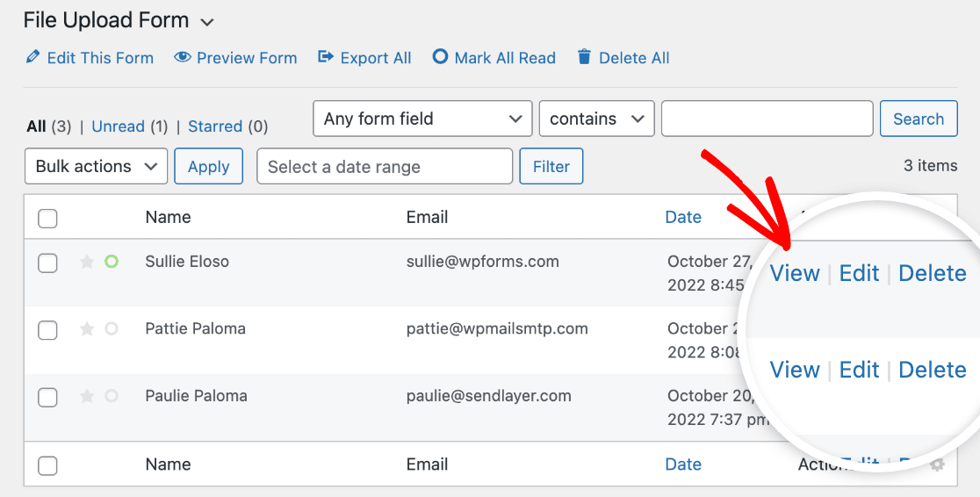The image size is (980, 497).
Task: Click the pencil icon for Edit This Form
Action: (x=32, y=58)
